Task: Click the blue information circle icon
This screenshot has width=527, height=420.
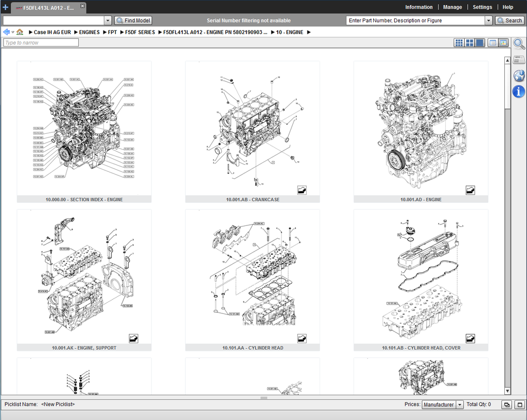Action: tap(519, 92)
